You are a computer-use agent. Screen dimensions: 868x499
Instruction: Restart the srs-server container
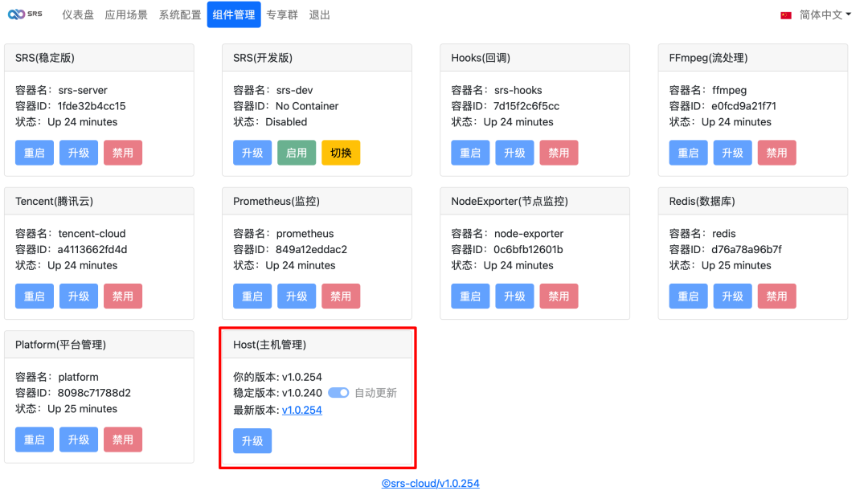click(x=35, y=153)
